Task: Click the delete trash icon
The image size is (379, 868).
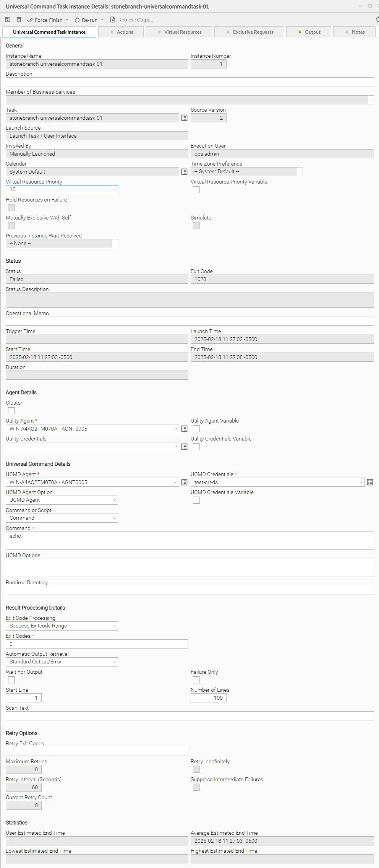Action: pyautogui.click(x=19, y=20)
